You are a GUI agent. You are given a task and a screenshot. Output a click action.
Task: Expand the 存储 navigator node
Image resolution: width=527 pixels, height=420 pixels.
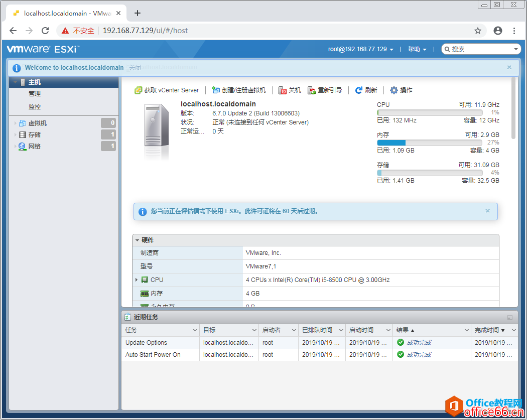pyautogui.click(x=15, y=135)
